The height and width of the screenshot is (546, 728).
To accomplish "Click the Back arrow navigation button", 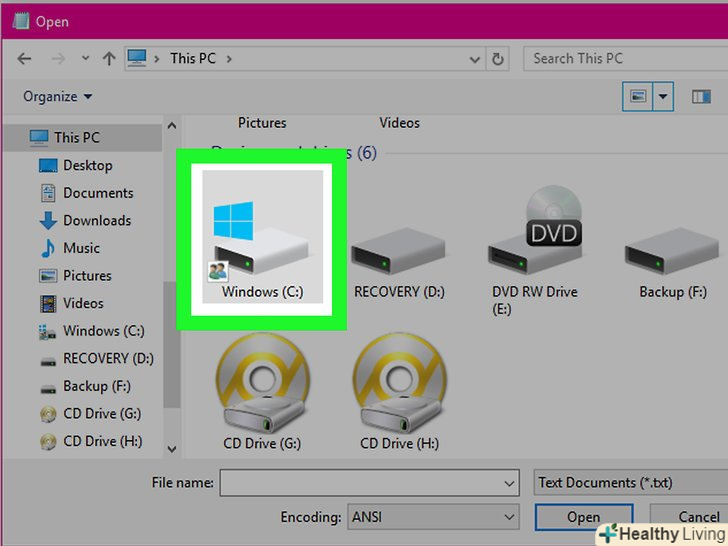I will (24, 59).
